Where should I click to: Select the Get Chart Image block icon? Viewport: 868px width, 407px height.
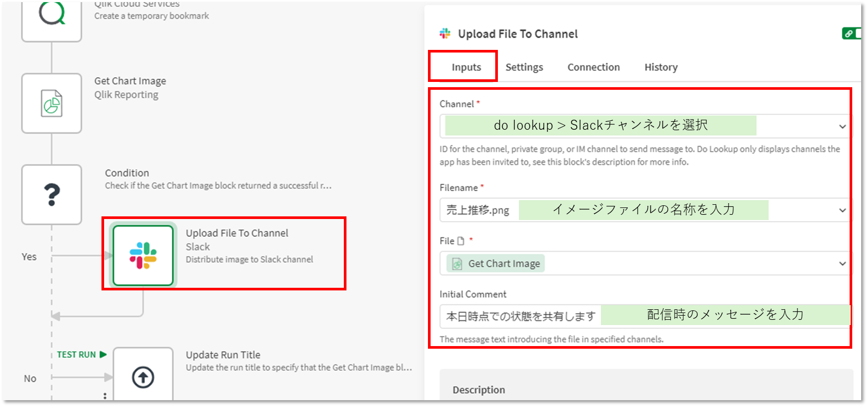point(52,103)
